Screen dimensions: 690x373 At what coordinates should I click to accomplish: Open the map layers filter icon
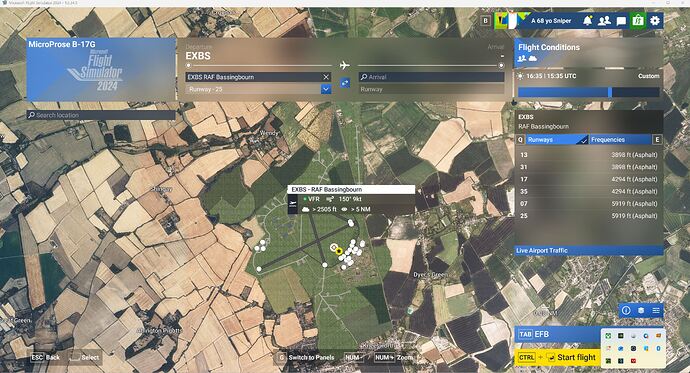point(641,311)
